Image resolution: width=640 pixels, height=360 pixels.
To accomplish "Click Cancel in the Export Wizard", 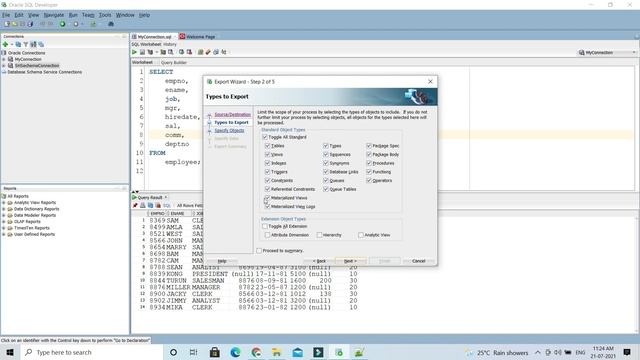I will [x=419, y=261].
